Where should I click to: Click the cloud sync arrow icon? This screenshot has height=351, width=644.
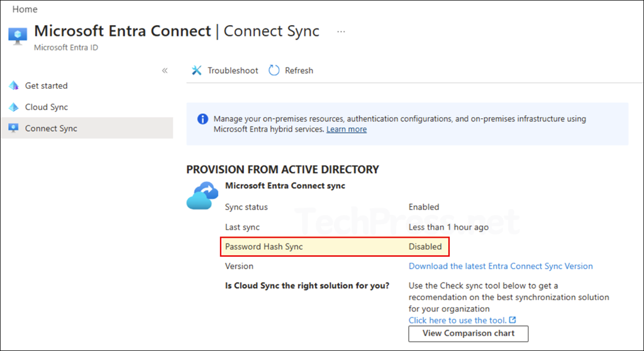click(203, 196)
